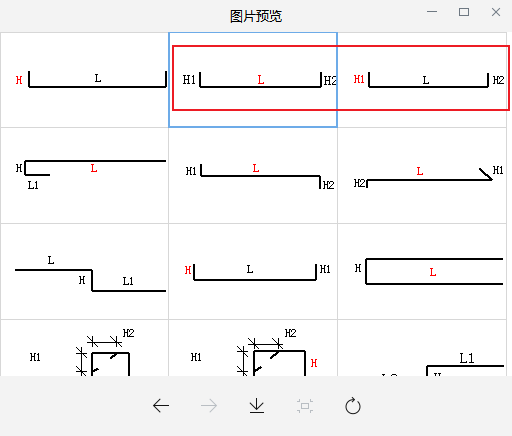Advance to the next image with the right arrow
512x436 pixels.
coord(209,406)
